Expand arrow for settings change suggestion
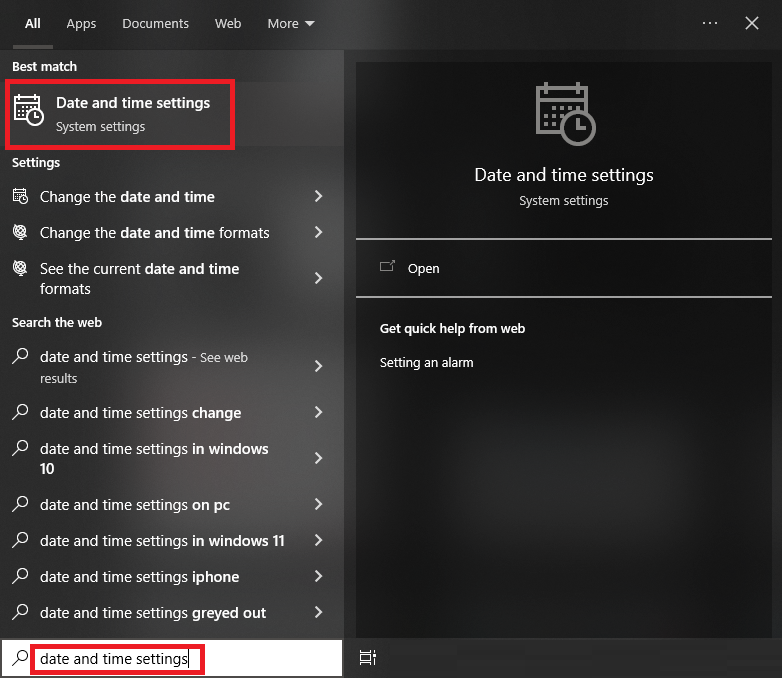Viewport: 782px width, 678px height. pyautogui.click(x=318, y=413)
